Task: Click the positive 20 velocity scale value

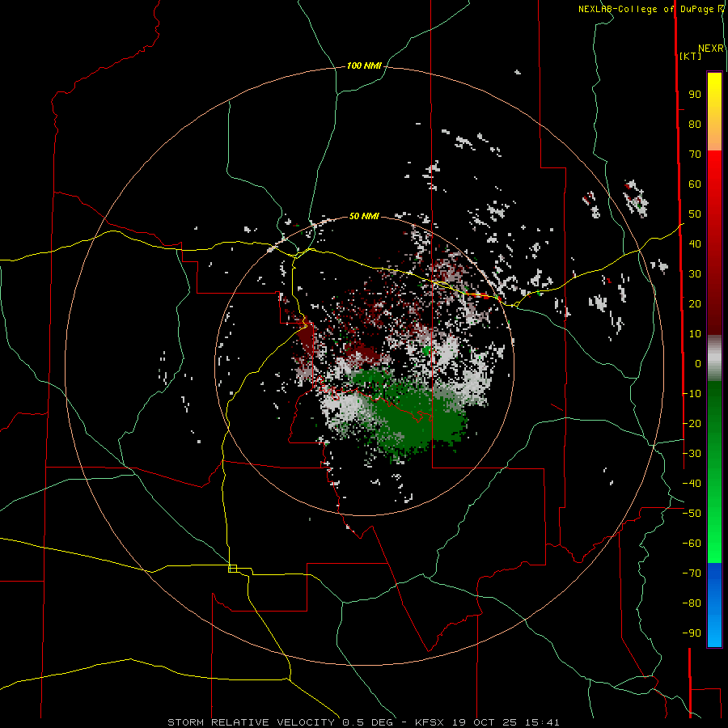Action: (x=695, y=304)
